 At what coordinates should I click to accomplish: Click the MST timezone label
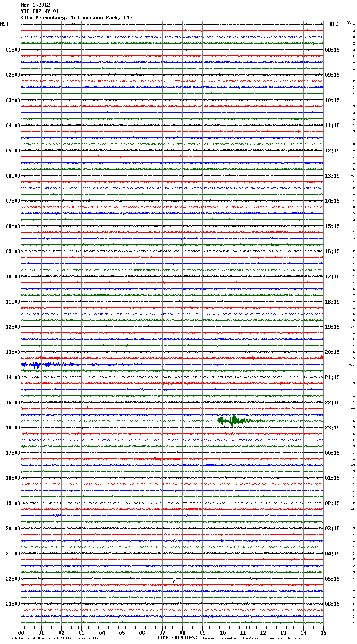click(4, 24)
